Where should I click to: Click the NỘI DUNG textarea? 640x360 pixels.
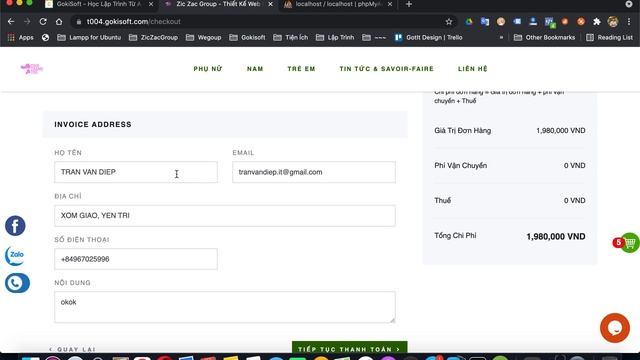click(x=224, y=307)
